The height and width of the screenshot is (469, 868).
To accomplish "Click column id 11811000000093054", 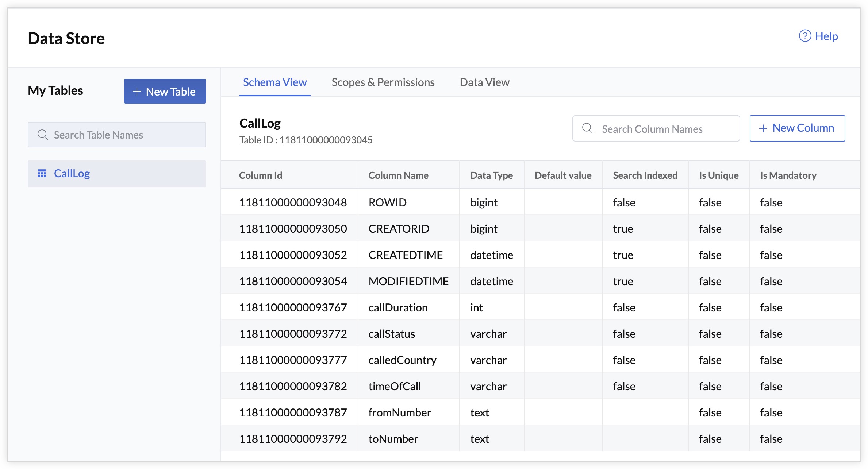I will (x=293, y=281).
